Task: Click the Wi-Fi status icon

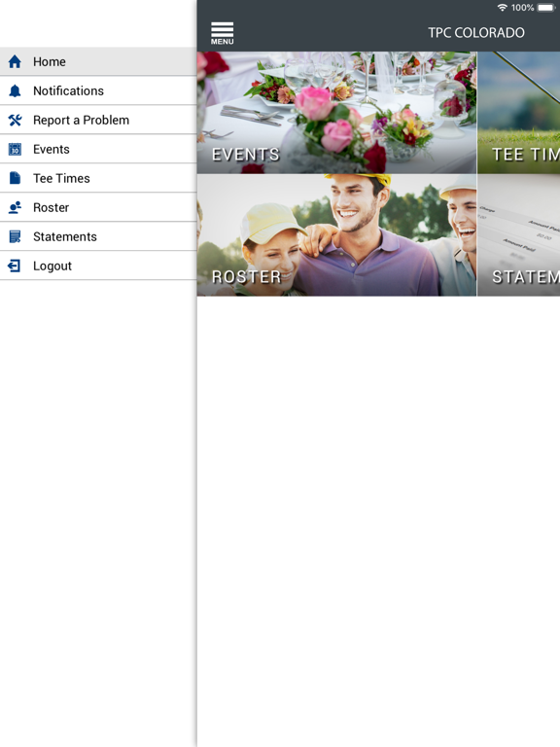Action: pos(503,8)
